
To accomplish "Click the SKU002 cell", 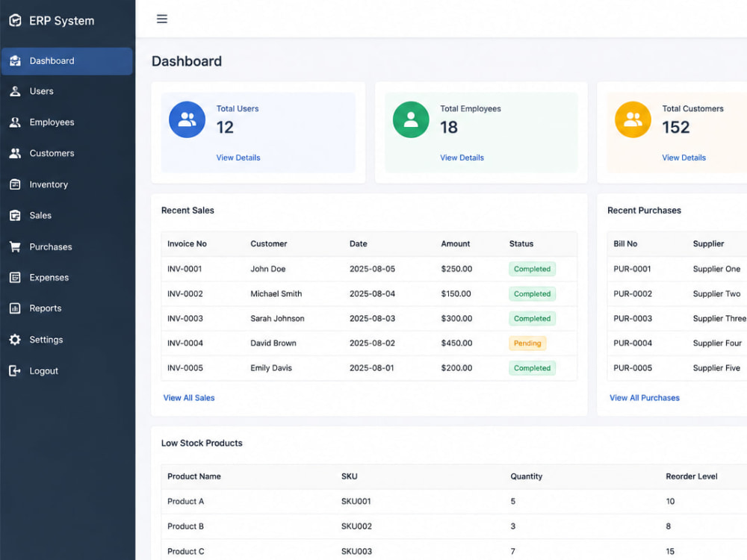I will 356,526.
